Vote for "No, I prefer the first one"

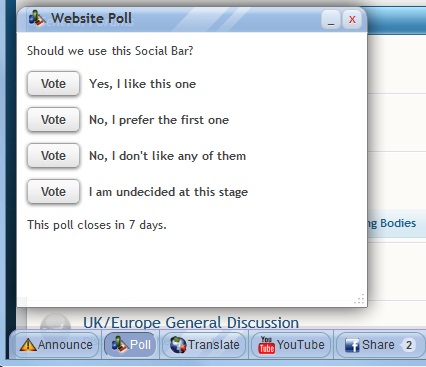53,120
